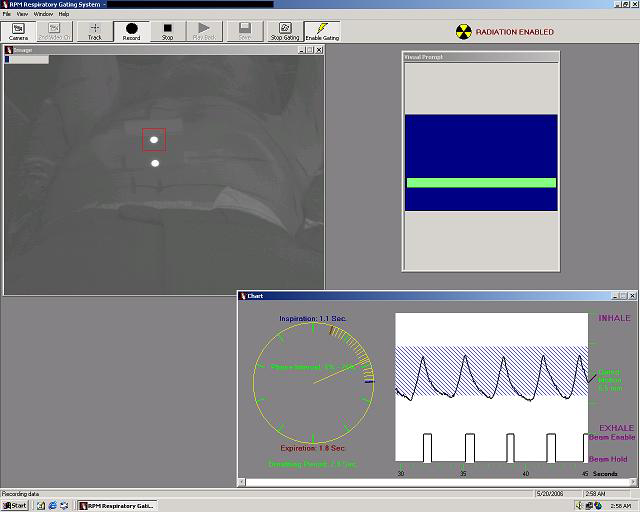Click the status bar date 5/20/2006
The width and height of the screenshot is (640, 512).
click(551, 494)
